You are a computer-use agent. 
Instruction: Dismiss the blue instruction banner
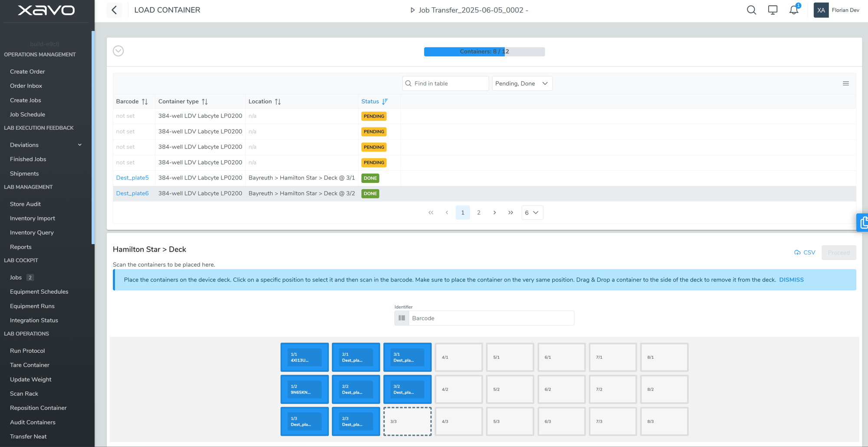791,280
